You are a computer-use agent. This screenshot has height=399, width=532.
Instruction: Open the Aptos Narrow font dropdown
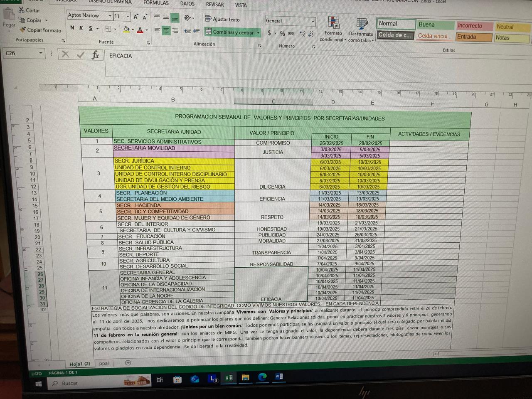[x=110, y=16]
